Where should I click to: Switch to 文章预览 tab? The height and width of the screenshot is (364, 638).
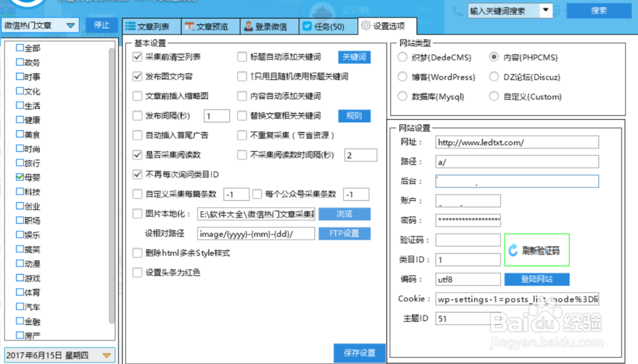point(211,26)
